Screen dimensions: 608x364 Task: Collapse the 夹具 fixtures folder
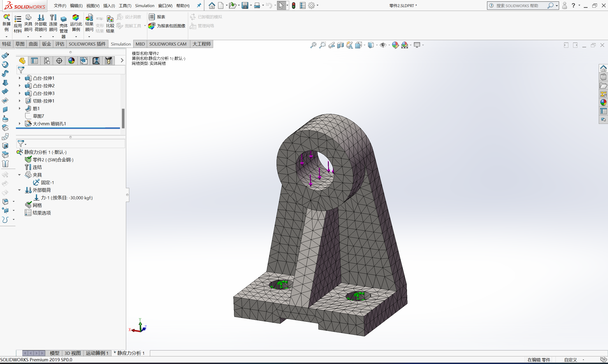click(x=19, y=175)
